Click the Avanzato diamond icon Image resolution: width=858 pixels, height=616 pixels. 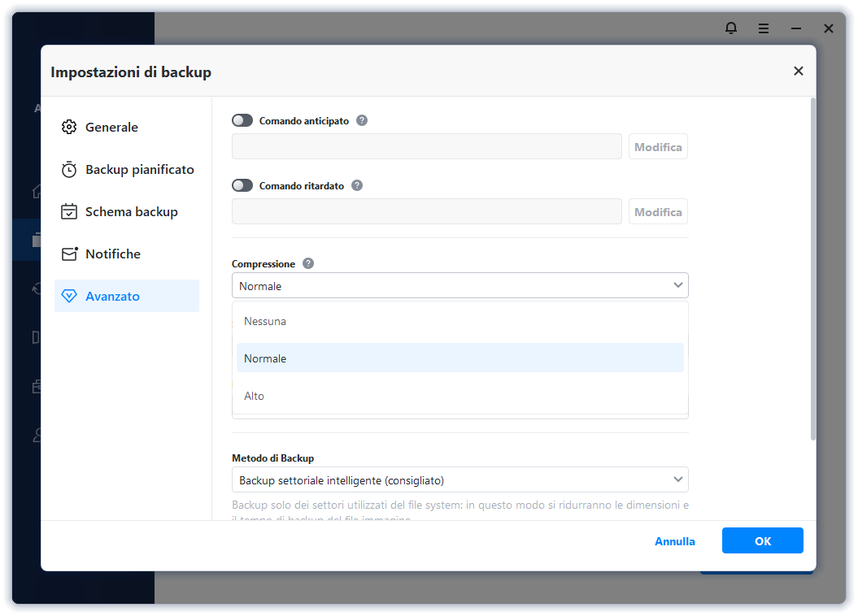click(69, 297)
